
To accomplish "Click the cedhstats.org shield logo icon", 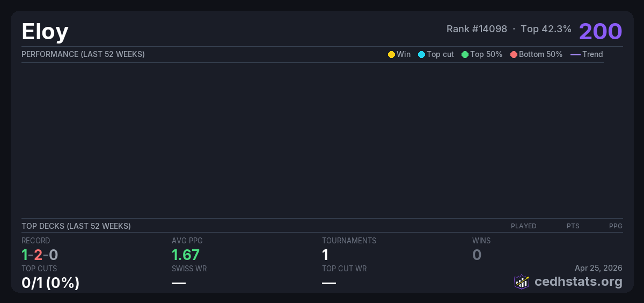I will 522,282.
